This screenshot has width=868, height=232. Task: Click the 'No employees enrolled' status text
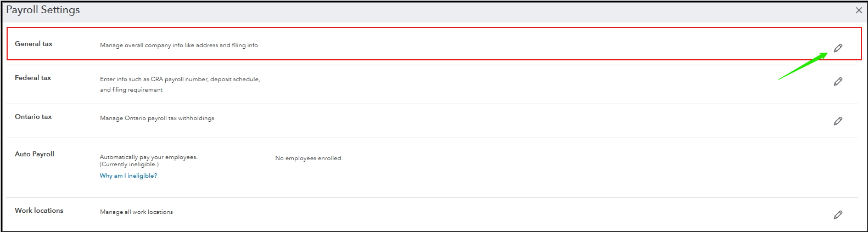click(308, 159)
